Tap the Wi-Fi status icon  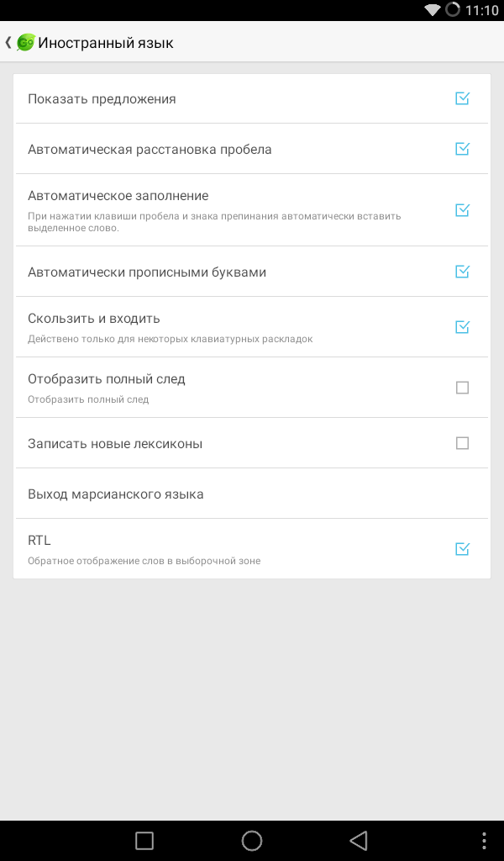click(433, 10)
